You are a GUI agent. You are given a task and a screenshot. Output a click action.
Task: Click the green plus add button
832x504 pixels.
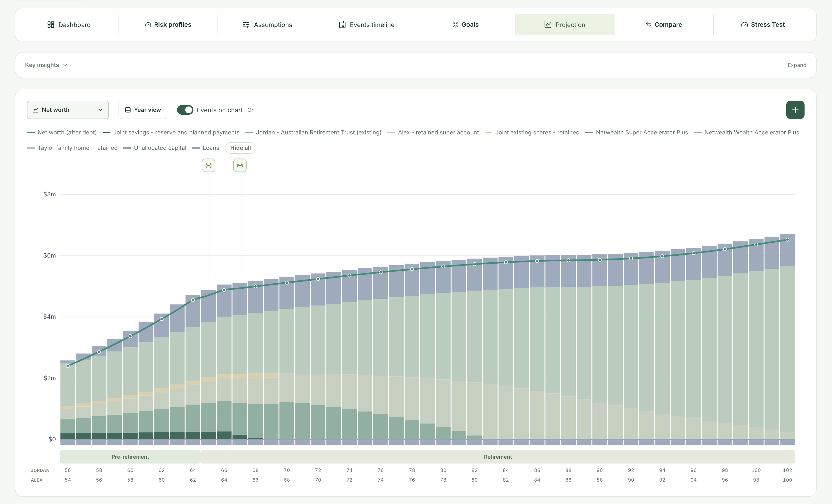[795, 110]
